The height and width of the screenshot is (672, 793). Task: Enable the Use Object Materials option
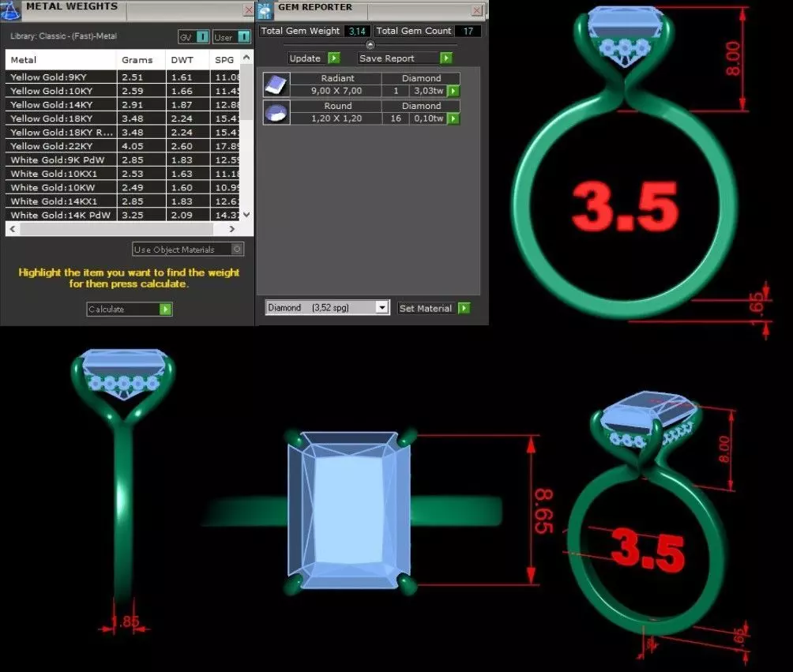click(237, 249)
